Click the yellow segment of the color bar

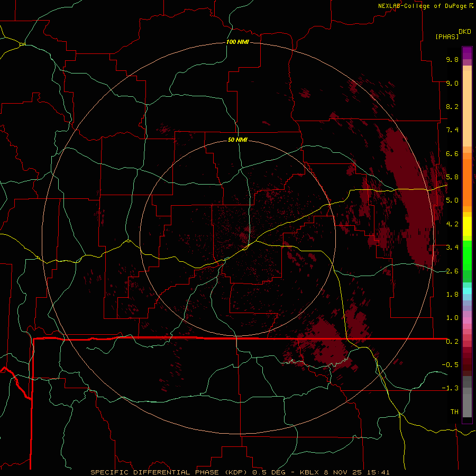tap(467, 226)
